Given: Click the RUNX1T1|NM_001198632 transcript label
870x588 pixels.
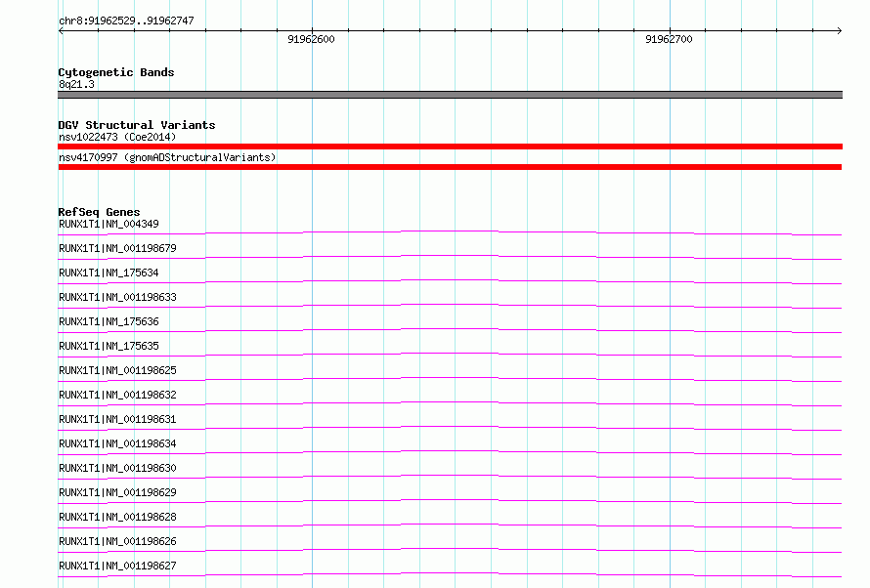Looking at the screenshot, I should pos(117,395).
